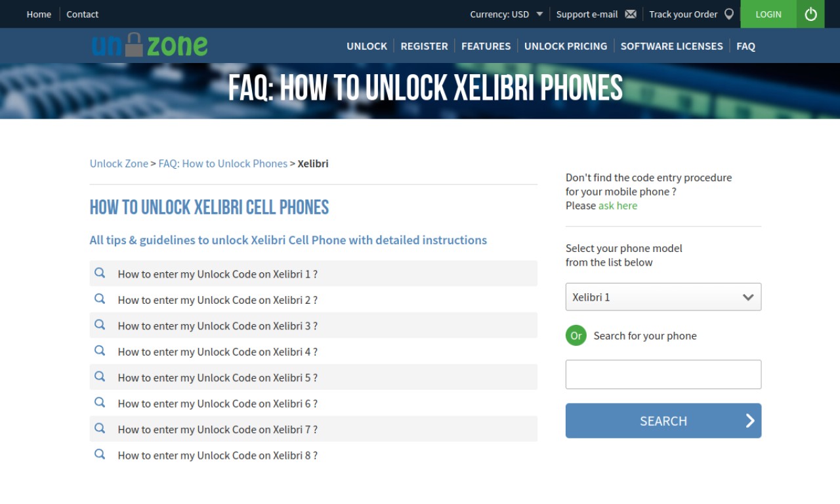The image size is (840, 504).
Task: Click the arrow icon on SEARCH button
Action: tap(750, 421)
